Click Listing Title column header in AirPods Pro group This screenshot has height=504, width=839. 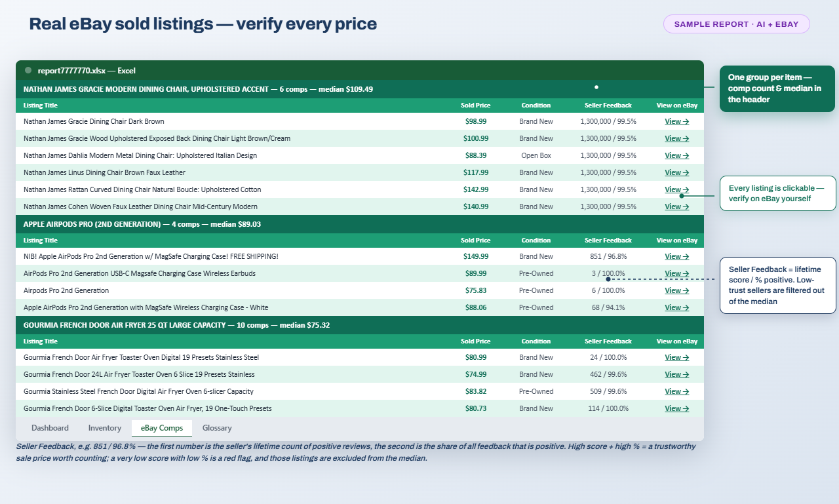tap(41, 241)
